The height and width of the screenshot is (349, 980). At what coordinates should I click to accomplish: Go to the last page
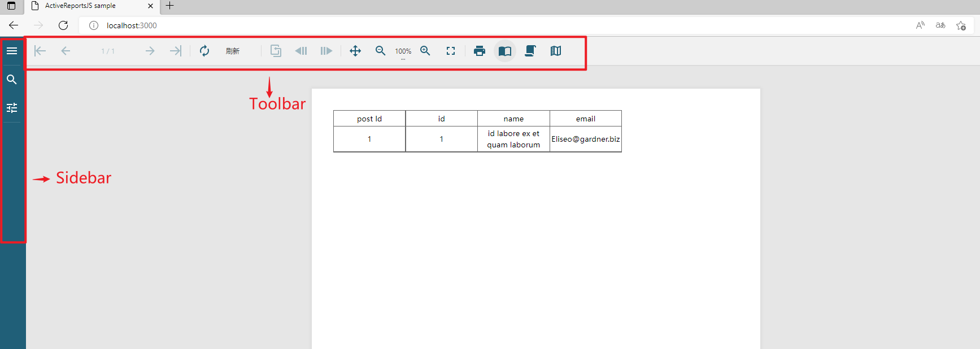(176, 51)
